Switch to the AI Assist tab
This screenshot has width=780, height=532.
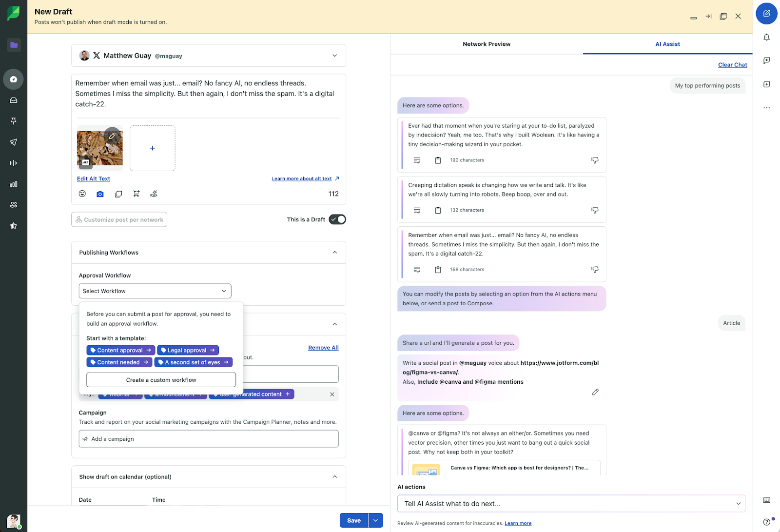click(x=667, y=44)
